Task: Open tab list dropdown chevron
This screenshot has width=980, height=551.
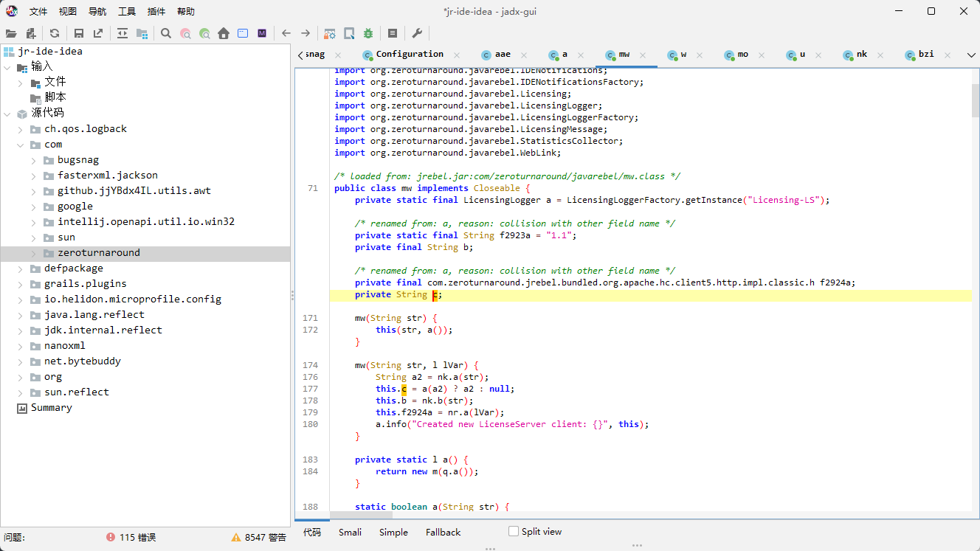Action: [970, 55]
